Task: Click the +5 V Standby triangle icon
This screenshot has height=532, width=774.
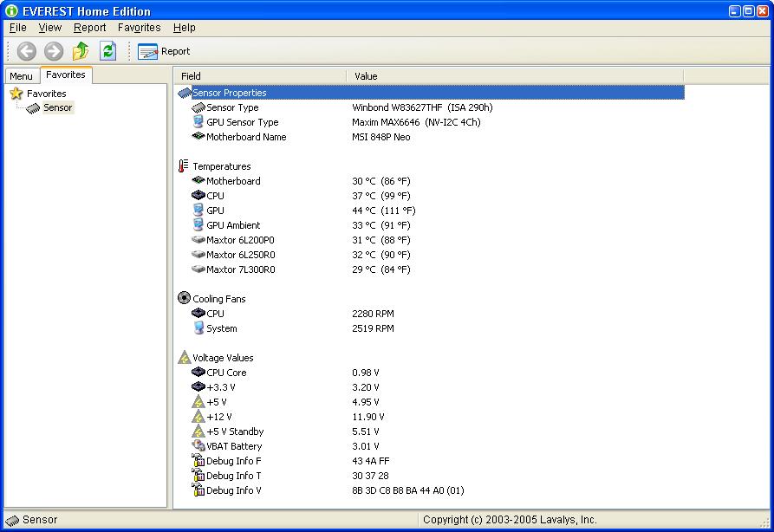Action: pos(198,431)
